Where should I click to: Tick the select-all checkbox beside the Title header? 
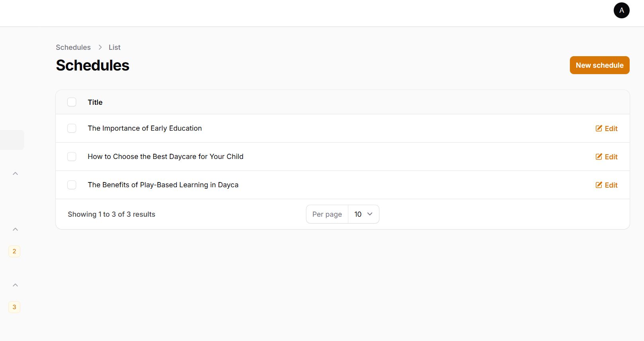[x=72, y=102]
